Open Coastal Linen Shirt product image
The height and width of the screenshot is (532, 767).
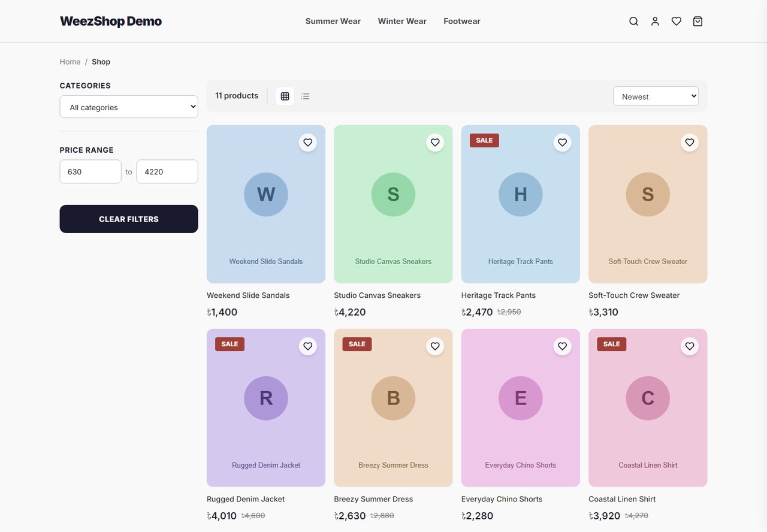coord(648,408)
